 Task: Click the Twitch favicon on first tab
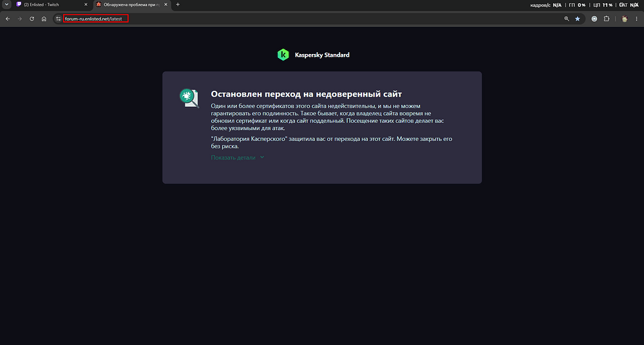[x=19, y=5]
